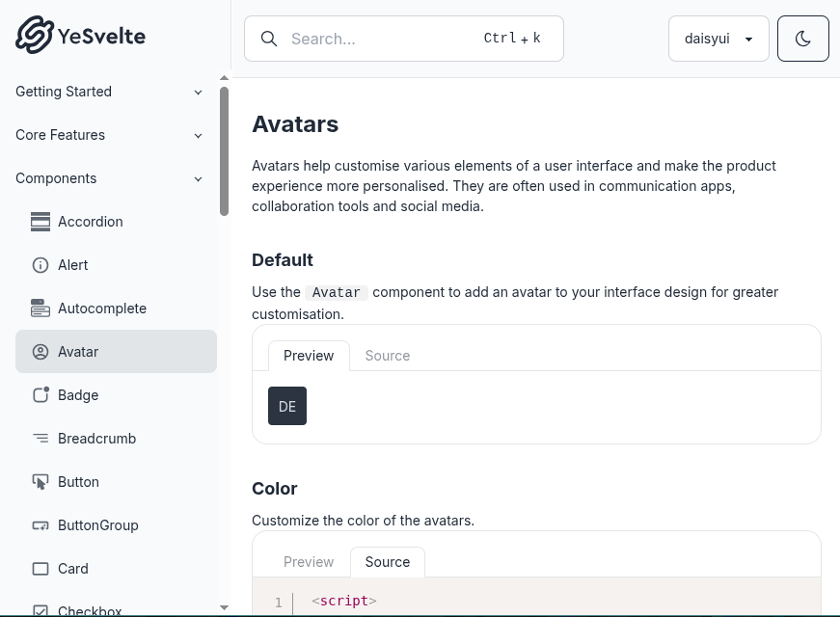Select the Source tab under Color
This screenshot has height=617, width=840.
click(388, 562)
